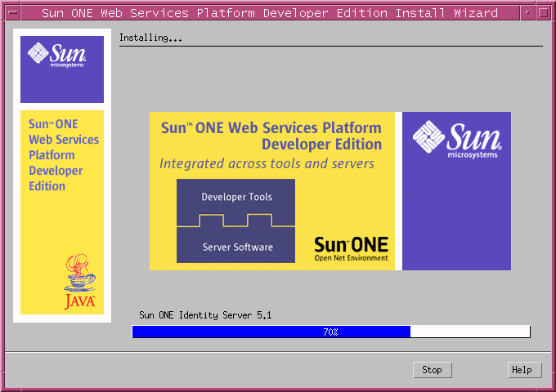Click the title bar minimize dot button
Viewport: 556px width, 392px height.
(527, 13)
